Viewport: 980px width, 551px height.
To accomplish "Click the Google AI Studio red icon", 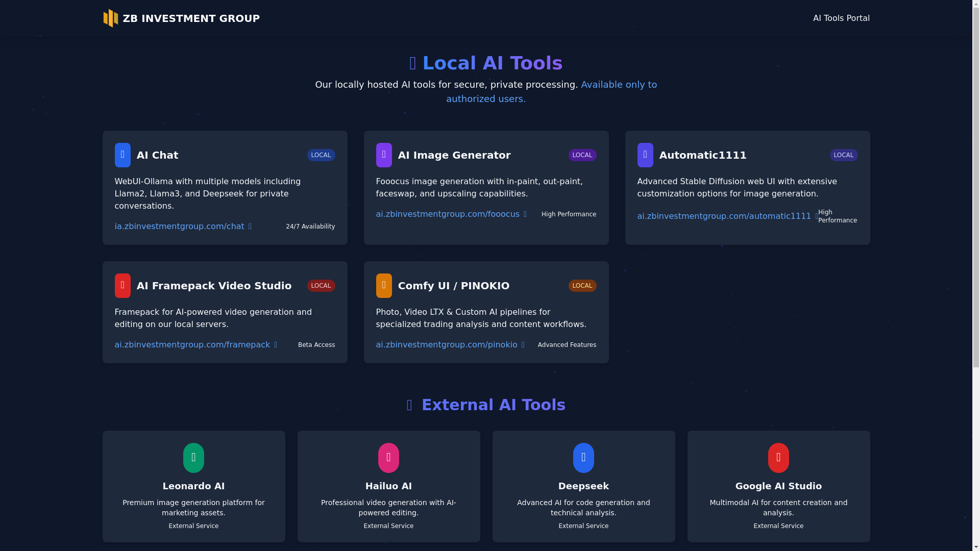I will [778, 458].
